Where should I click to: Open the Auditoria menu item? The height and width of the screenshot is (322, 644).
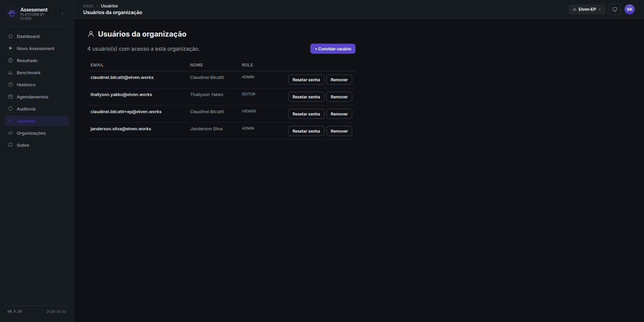(x=37, y=109)
